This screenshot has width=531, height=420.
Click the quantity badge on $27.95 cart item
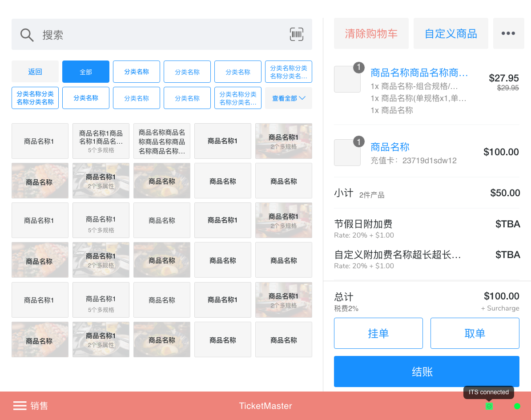tap(358, 67)
